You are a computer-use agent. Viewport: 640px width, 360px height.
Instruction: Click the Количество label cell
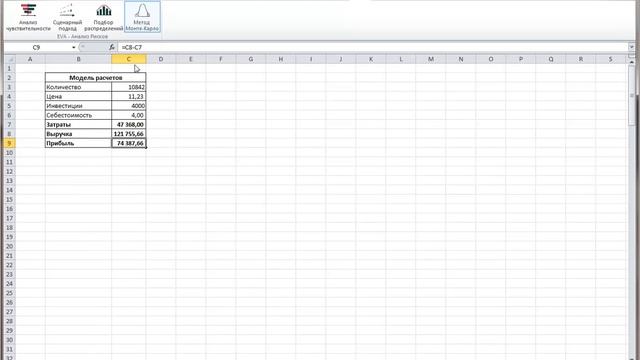pos(78,87)
